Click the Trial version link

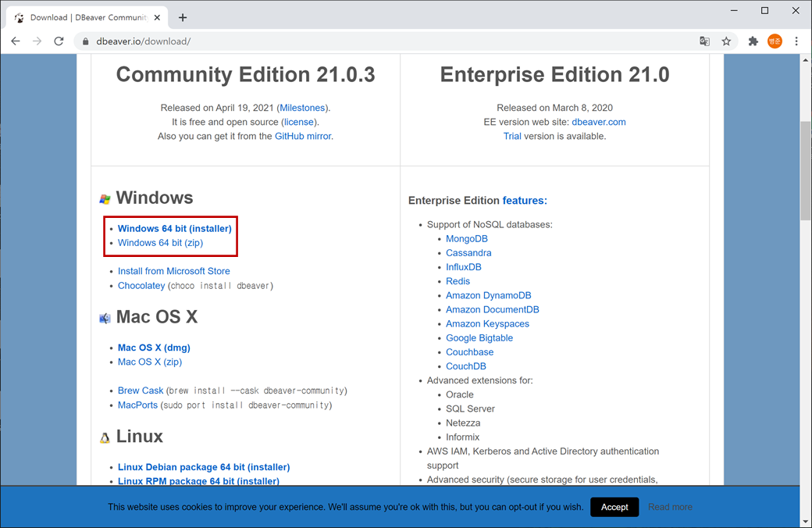click(512, 136)
